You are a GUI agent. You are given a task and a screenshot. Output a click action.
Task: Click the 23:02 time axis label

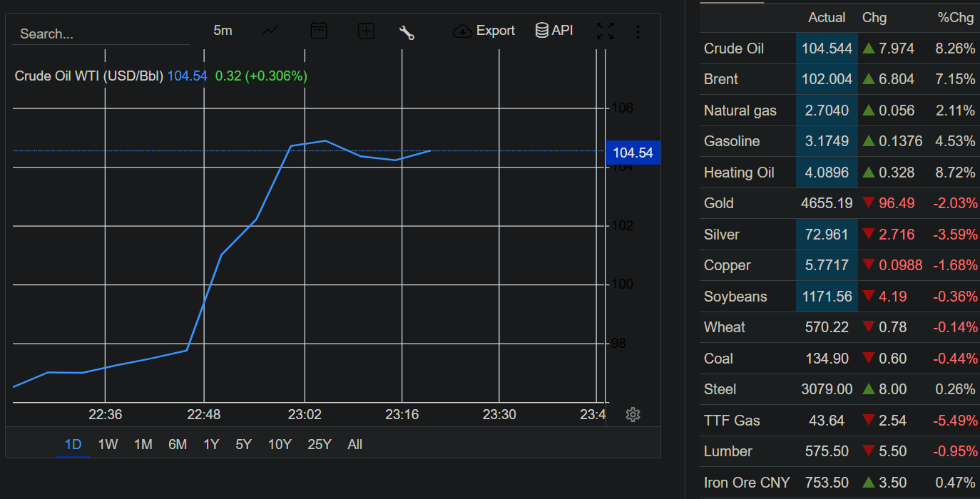click(305, 414)
